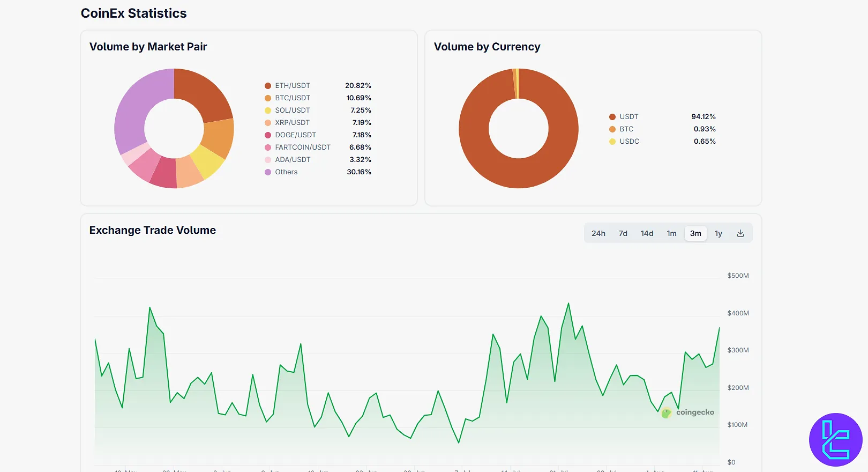This screenshot has height=472, width=868.
Task: Switch the chart range to 24h
Action: tap(598, 233)
